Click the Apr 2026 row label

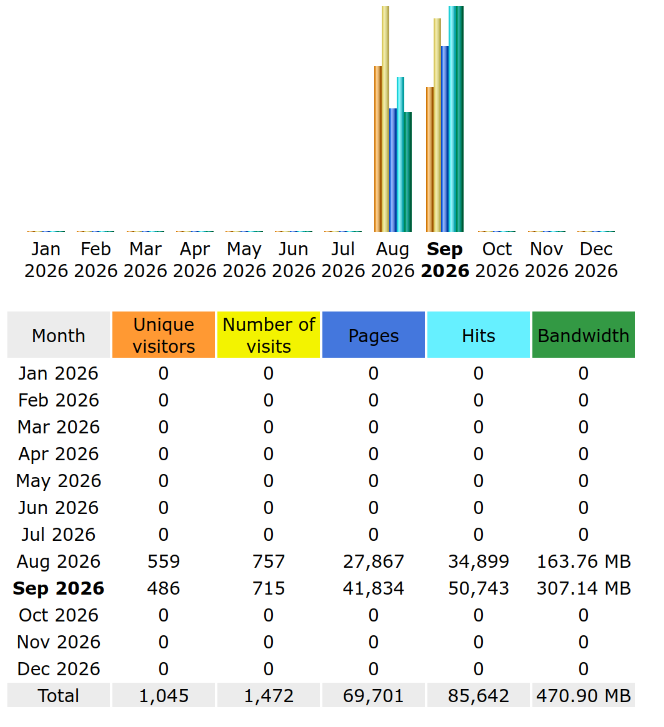pos(58,454)
